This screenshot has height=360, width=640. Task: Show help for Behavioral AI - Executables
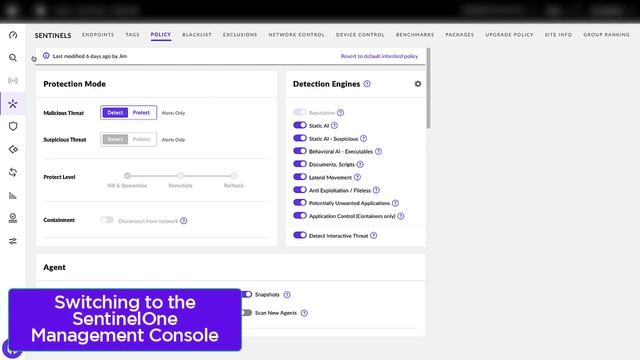coord(378,151)
